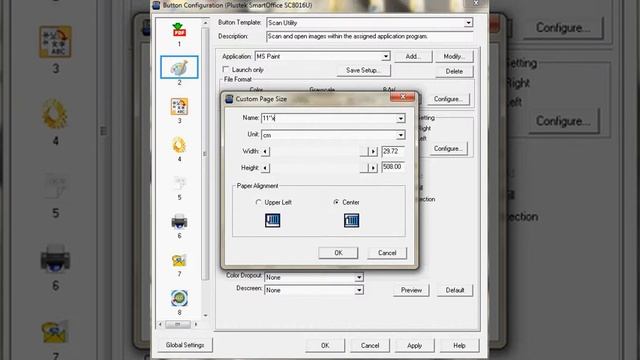
Task: Click Cancel at bottom of Button Configuration
Action: click(x=370, y=345)
